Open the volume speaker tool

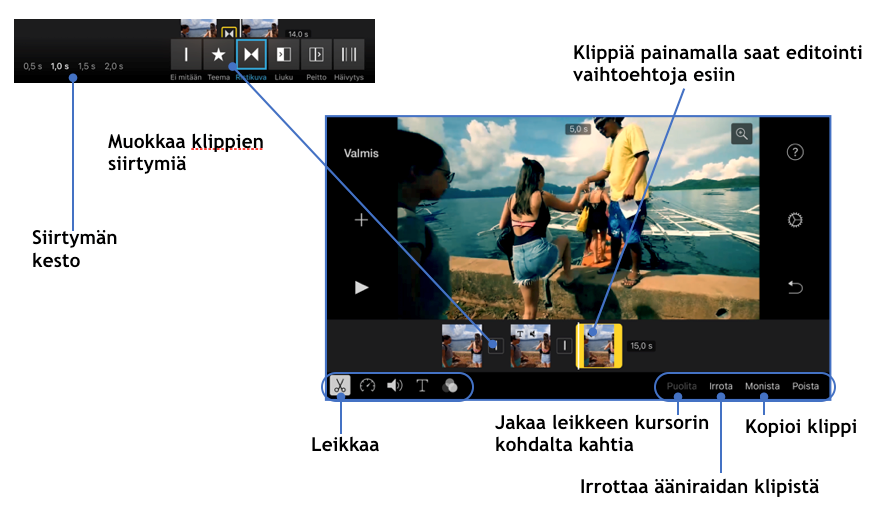coord(394,386)
